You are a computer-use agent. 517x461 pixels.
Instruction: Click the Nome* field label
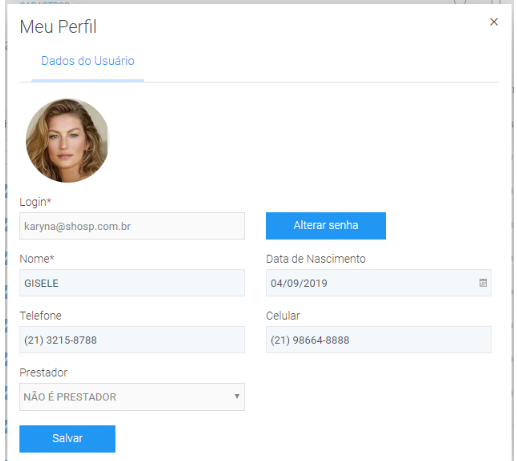(37, 259)
